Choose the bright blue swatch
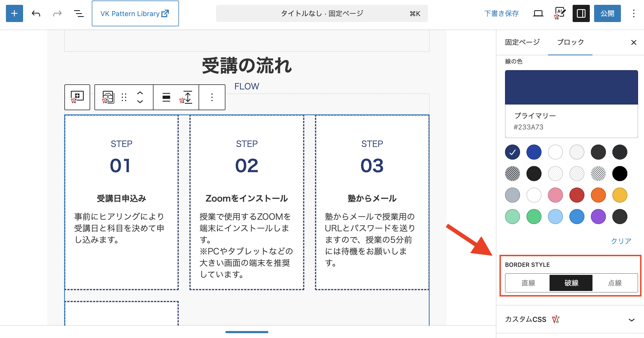 tap(534, 152)
